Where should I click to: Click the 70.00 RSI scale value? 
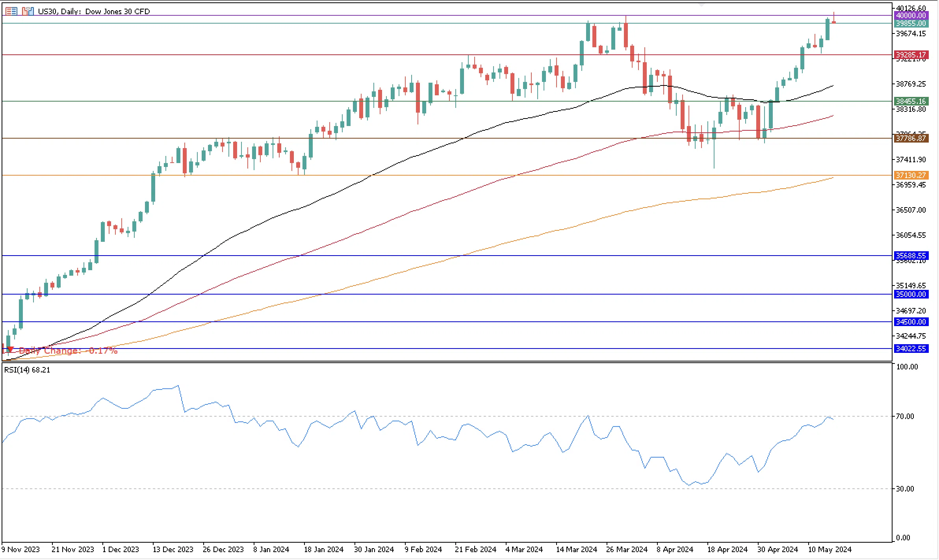pyautogui.click(x=905, y=416)
